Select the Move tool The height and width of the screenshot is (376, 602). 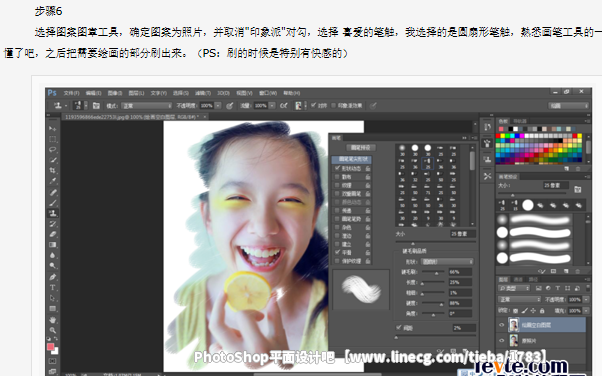coord(53,129)
